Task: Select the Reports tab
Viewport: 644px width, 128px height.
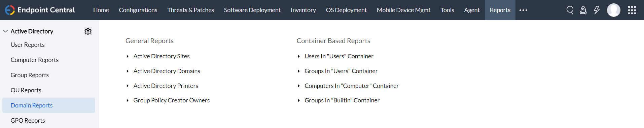Action: pyautogui.click(x=500, y=10)
